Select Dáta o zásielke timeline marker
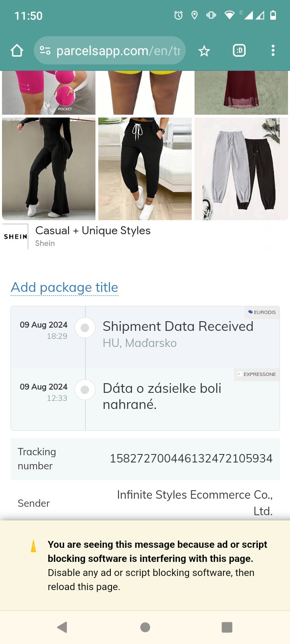 pyautogui.click(x=85, y=390)
